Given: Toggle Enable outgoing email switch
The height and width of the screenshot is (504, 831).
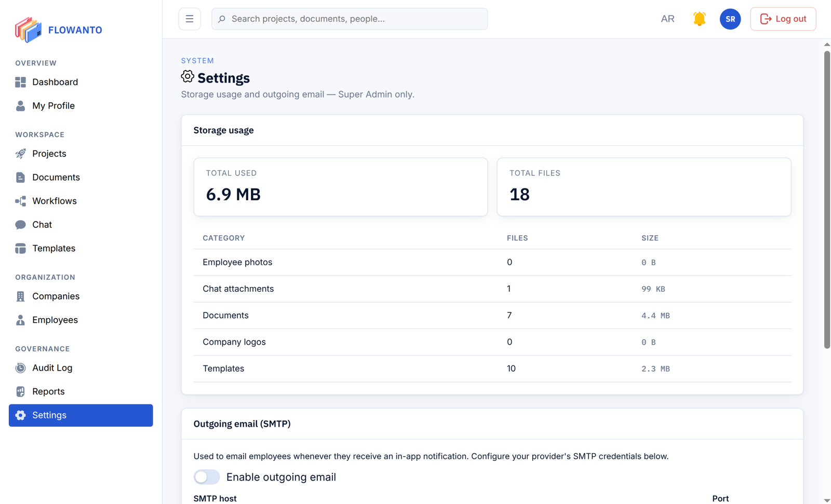Looking at the screenshot, I should coord(207,477).
